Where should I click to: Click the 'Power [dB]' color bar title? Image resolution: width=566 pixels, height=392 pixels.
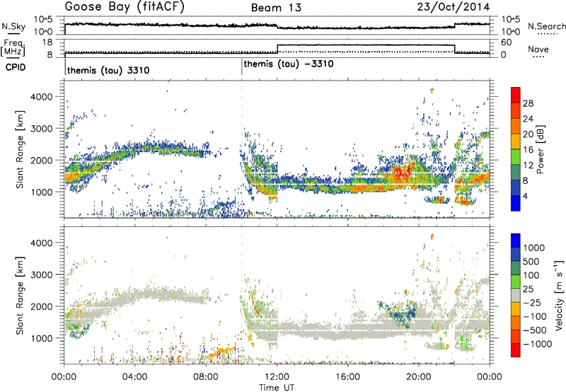[541, 149]
